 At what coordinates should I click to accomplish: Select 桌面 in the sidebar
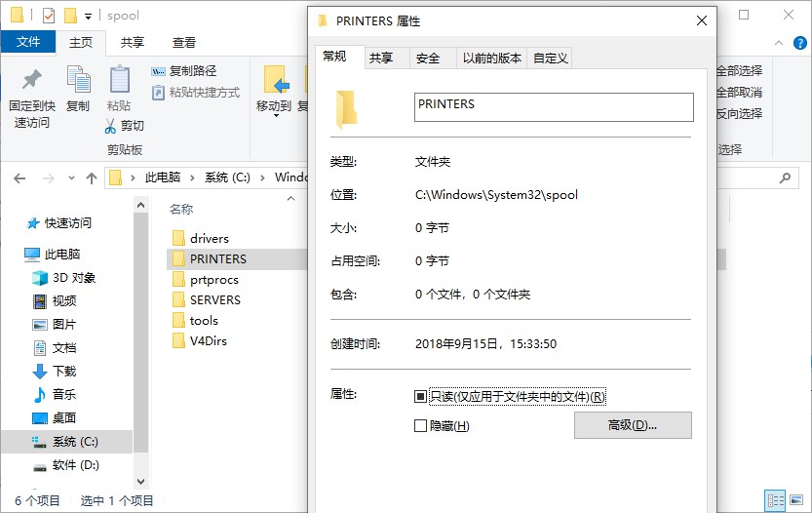[55, 417]
